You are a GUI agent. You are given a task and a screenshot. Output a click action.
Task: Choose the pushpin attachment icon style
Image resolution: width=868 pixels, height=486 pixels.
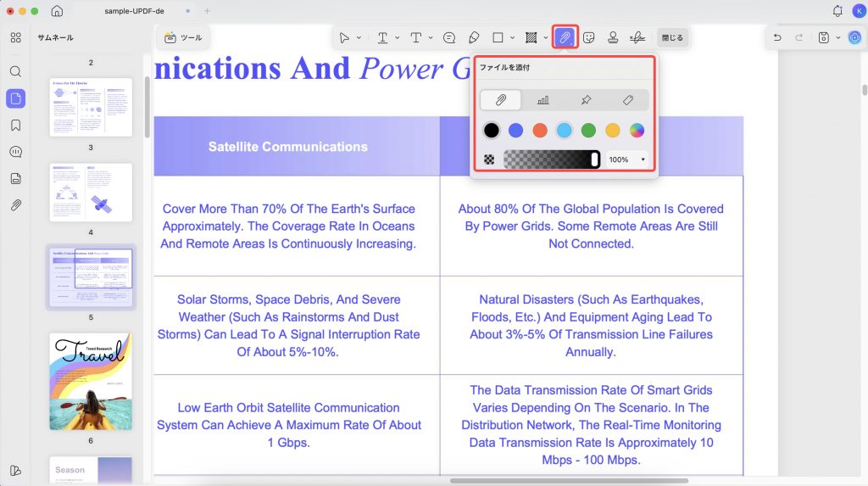pos(586,100)
